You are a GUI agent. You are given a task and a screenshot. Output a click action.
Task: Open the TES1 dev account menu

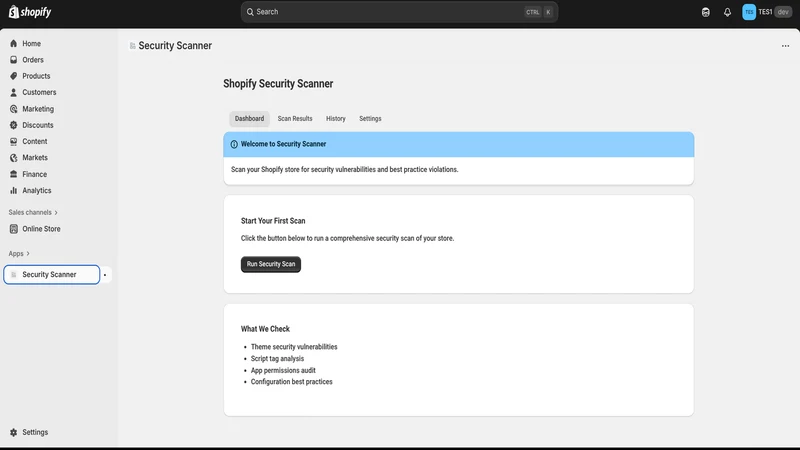coord(766,12)
